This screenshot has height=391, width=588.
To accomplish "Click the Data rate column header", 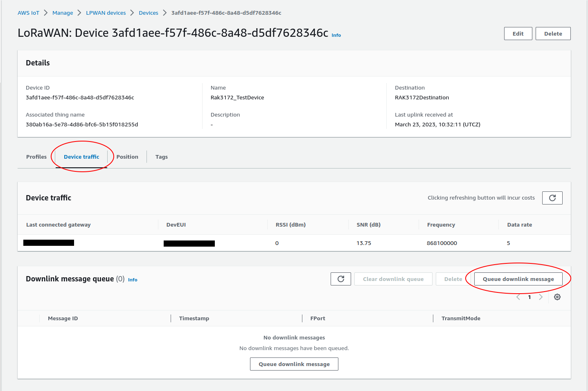I will 520,225.
